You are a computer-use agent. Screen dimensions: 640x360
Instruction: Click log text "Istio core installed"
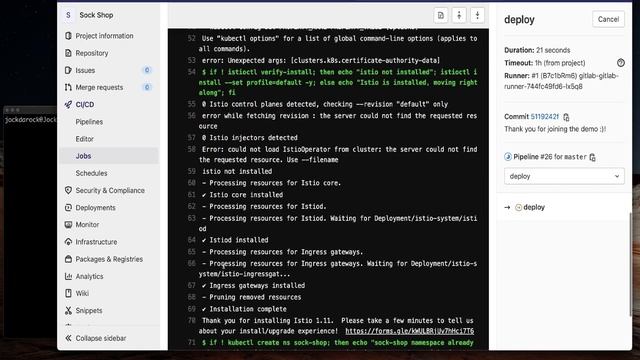pyautogui.click(x=246, y=195)
